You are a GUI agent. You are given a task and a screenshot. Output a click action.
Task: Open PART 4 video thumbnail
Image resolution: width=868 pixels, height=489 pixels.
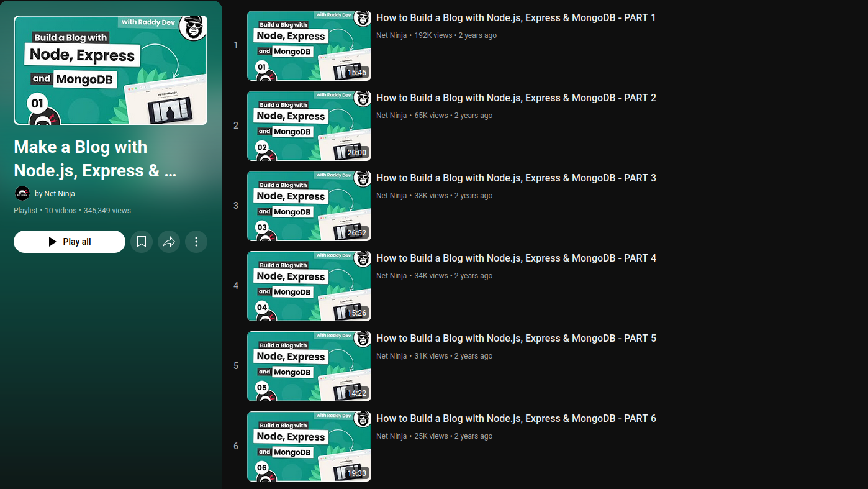coord(309,286)
